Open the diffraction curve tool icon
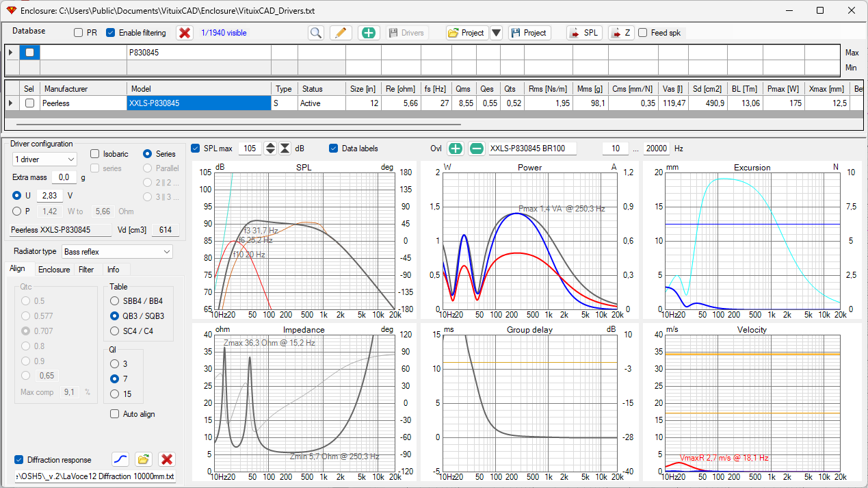 [120, 459]
